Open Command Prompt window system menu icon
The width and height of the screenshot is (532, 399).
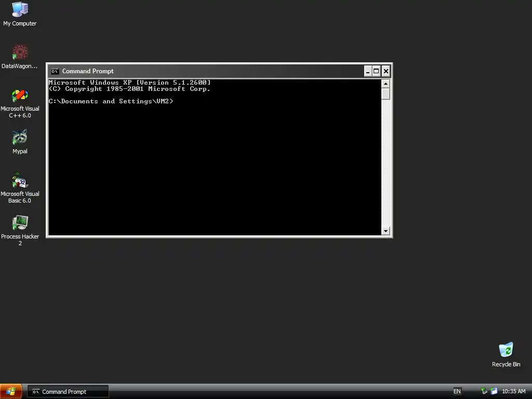pyautogui.click(x=55, y=71)
